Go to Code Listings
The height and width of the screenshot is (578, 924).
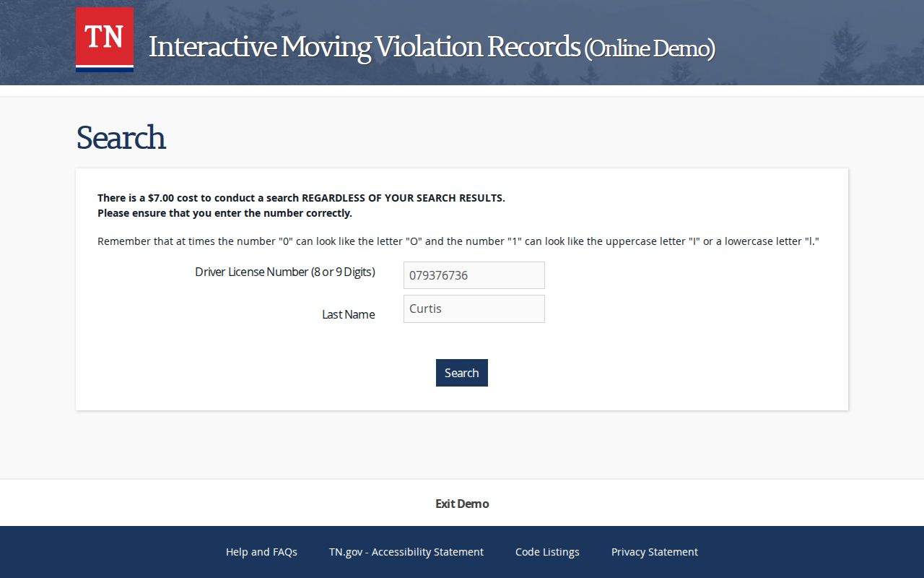point(547,552)
